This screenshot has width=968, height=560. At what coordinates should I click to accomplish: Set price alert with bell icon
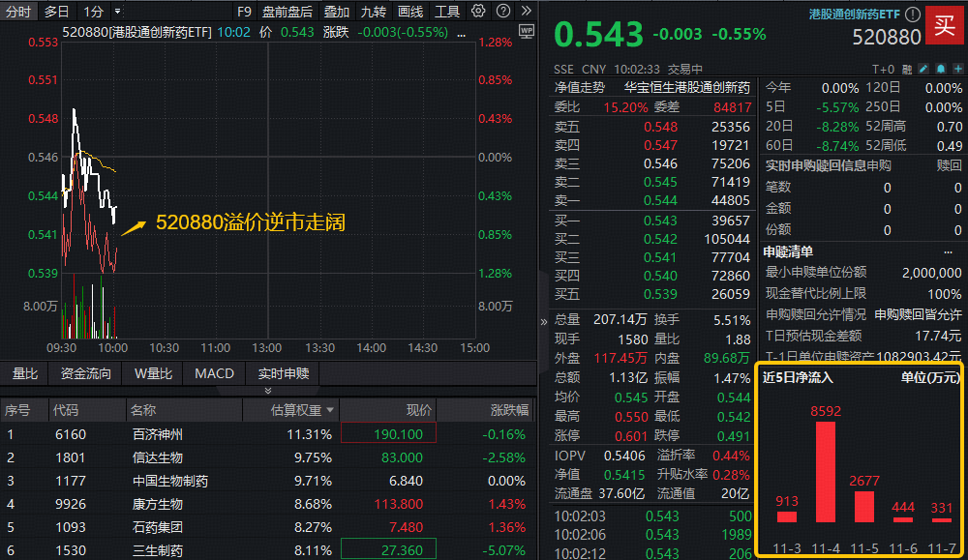click(939, 69)
